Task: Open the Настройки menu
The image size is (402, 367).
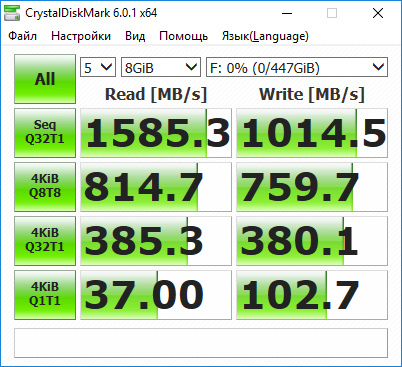Action: 81,36
